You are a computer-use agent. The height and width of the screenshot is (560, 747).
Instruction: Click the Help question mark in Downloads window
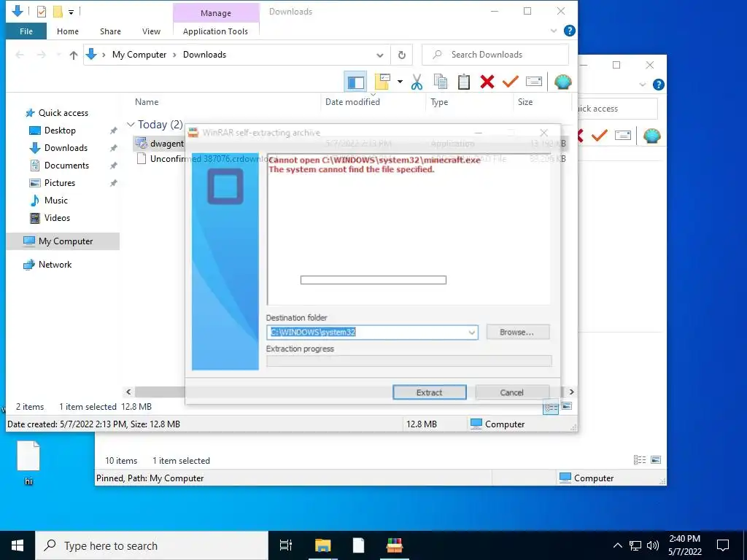(569, 31)
